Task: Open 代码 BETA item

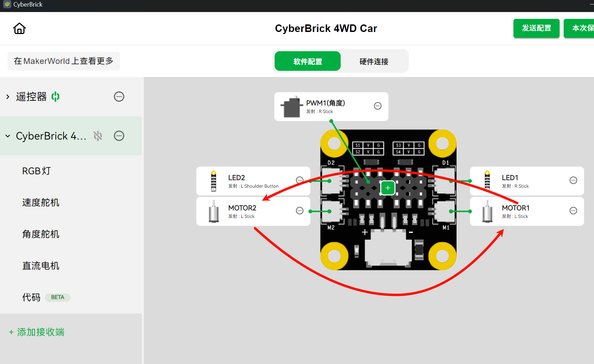Action: point(46,297)
